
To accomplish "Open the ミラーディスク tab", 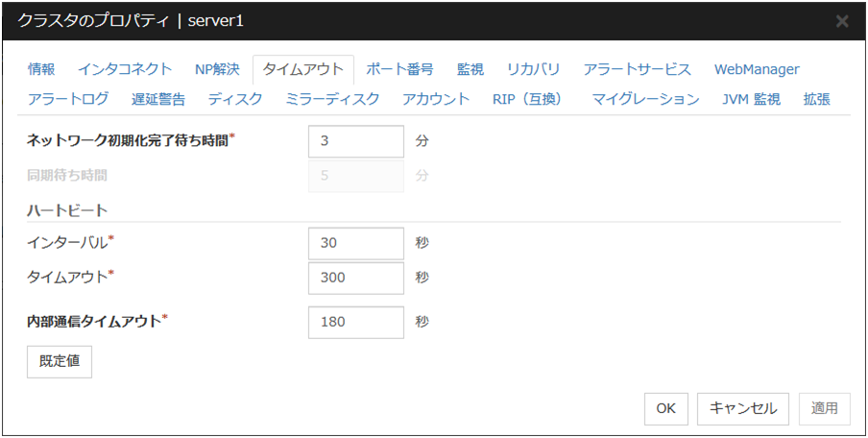I will click(332, 99).
